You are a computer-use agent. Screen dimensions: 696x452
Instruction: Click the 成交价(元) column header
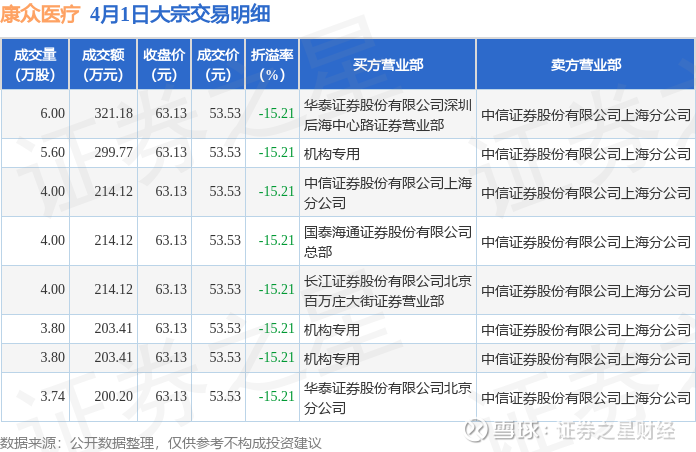coord(218,64)
